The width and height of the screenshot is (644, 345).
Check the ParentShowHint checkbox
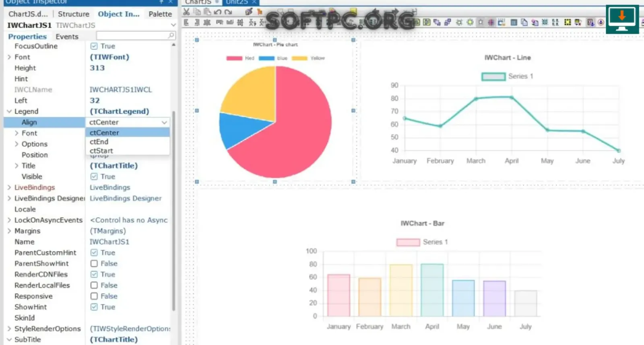click(94, 263)
